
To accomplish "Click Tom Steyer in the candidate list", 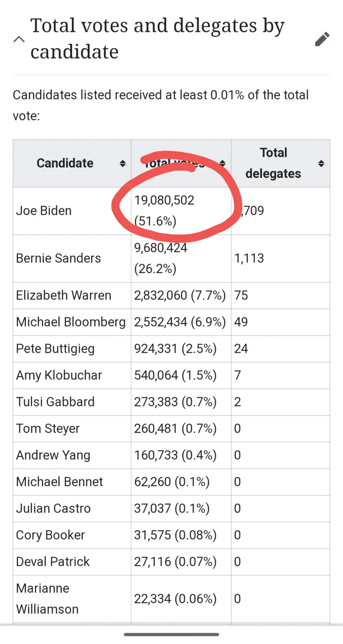I will (x=48, y=428).
